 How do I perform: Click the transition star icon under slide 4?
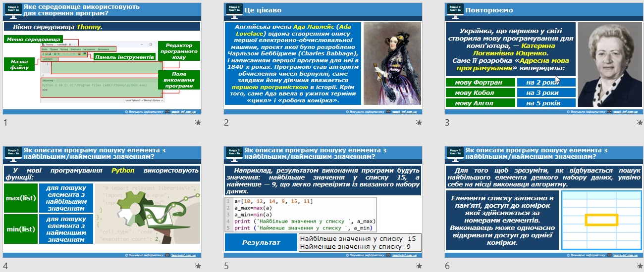point(198,266)
